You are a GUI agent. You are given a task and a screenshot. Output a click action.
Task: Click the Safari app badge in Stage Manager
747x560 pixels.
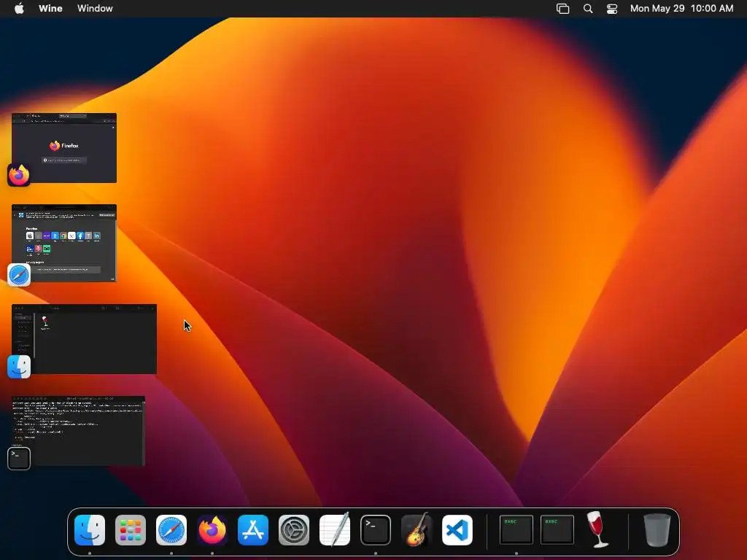(19, 275)
